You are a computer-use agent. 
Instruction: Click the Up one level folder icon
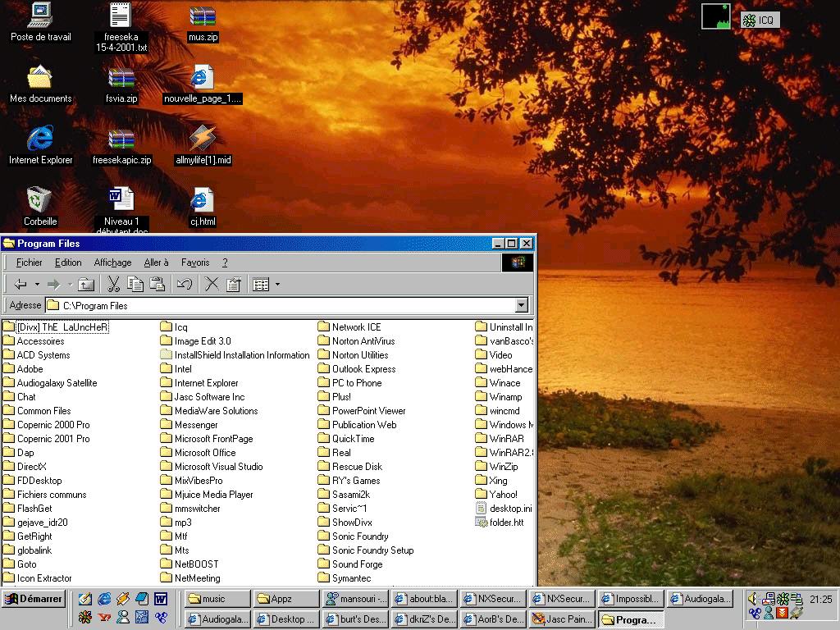coord(86,285)
